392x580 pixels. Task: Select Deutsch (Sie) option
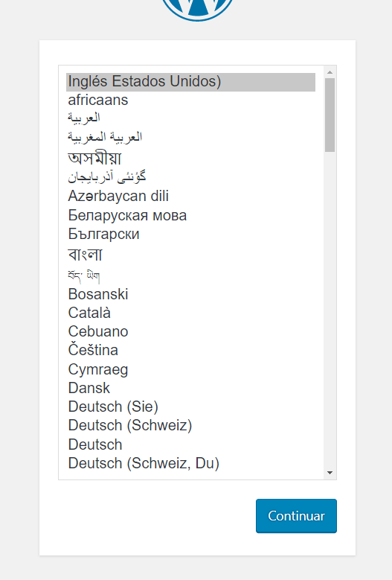[x=190, y=407]
